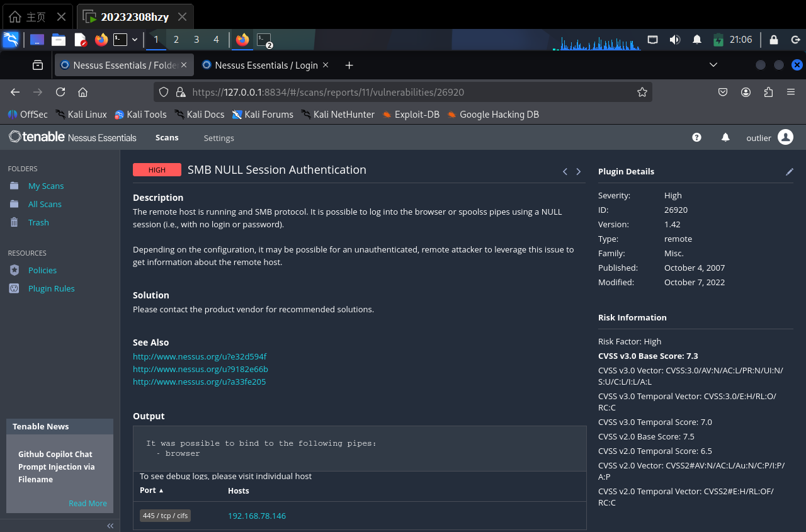Click the pencil edit icon in Plugin Details
806x532 pixels.
pyautogui.click(x=790, y=171)
